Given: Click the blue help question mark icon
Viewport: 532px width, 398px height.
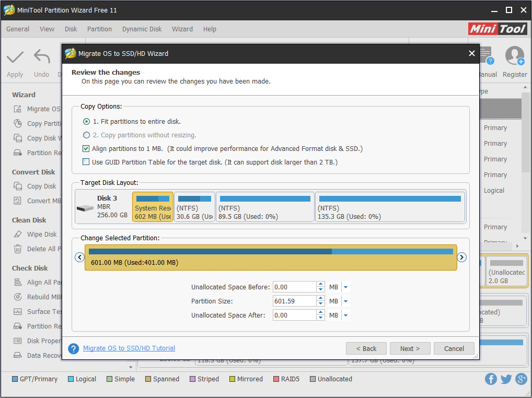Looking at the screenshot, I should click(73, 348).
